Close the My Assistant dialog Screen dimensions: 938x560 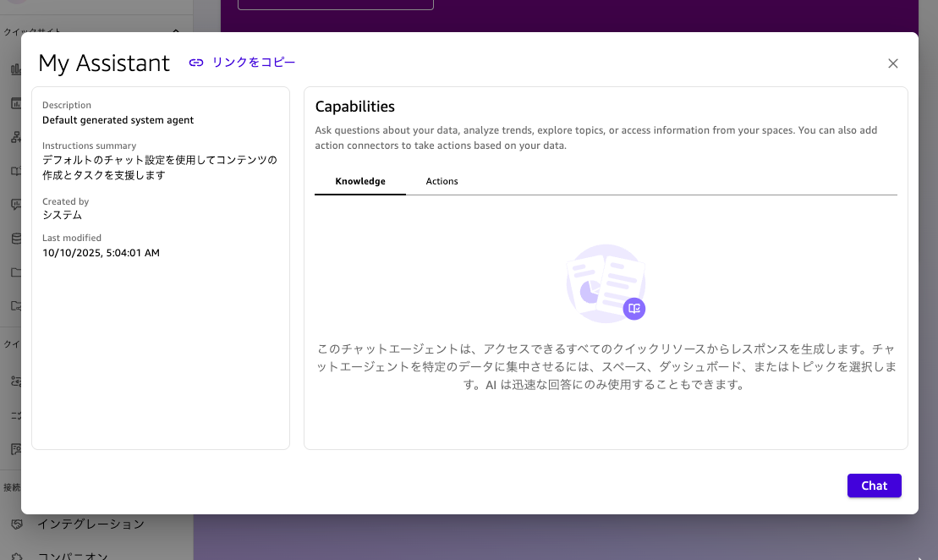click(x=893, y=63)
